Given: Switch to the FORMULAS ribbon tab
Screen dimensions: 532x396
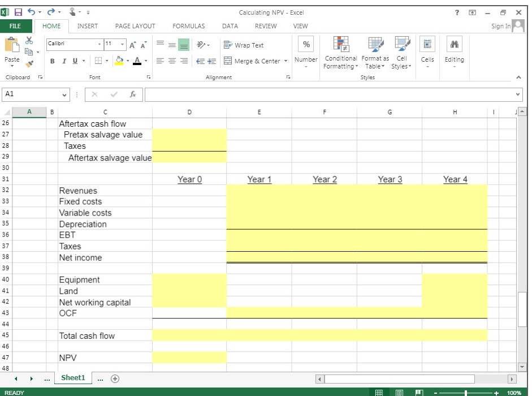Looking at the screenshot, I should pos(188,26).
